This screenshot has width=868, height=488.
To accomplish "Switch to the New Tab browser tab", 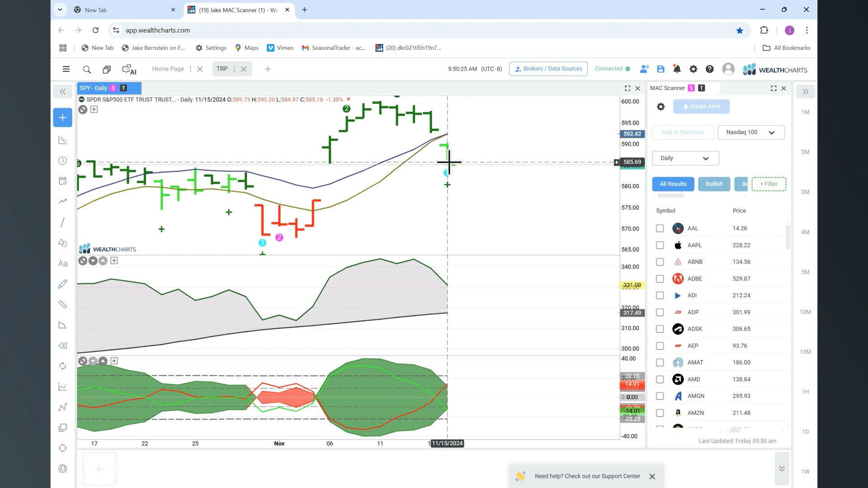I will [125, 10].
